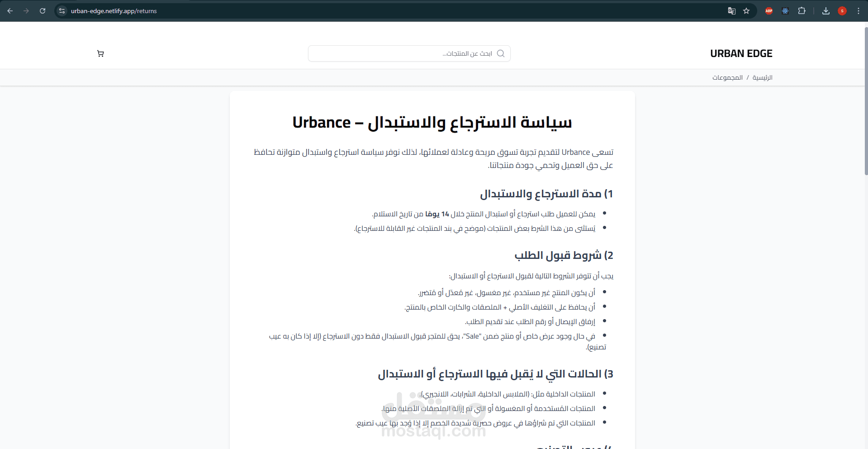Click the URBAN EDGE logo
This screenshot has width=868, height=449.
tap(741, 53)
